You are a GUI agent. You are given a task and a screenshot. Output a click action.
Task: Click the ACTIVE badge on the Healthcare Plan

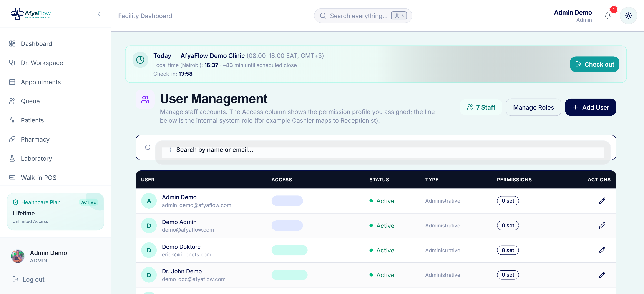pos(88,202)
